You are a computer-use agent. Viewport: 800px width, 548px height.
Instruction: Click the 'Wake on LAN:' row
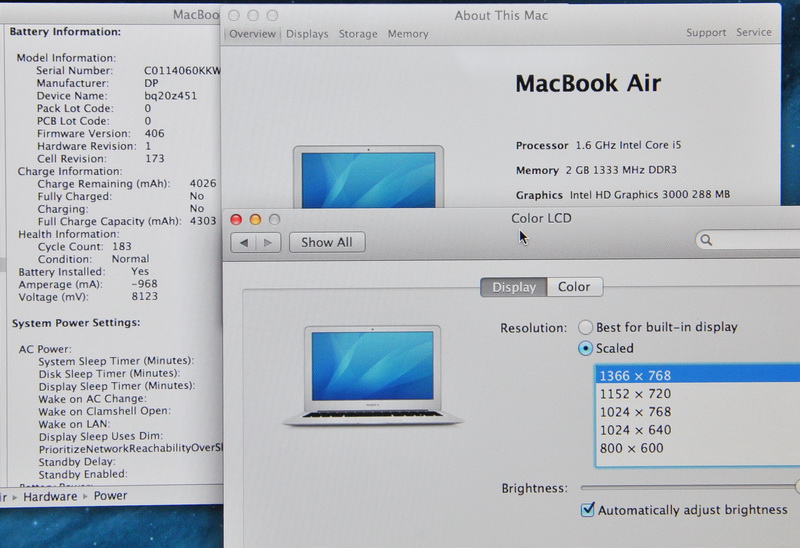point(74,424)
